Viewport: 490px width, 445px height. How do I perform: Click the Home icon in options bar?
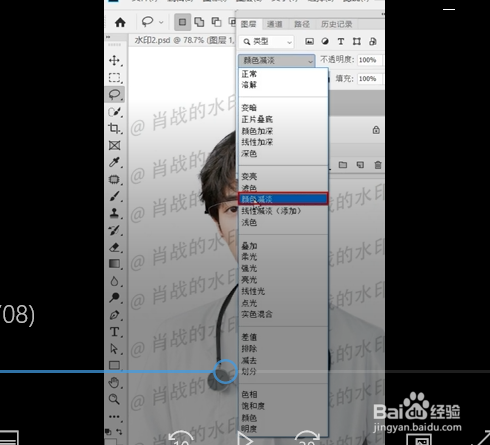120,23
